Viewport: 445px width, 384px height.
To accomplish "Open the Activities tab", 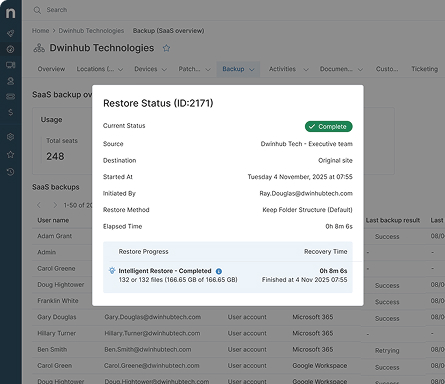I will click(282, 69).
